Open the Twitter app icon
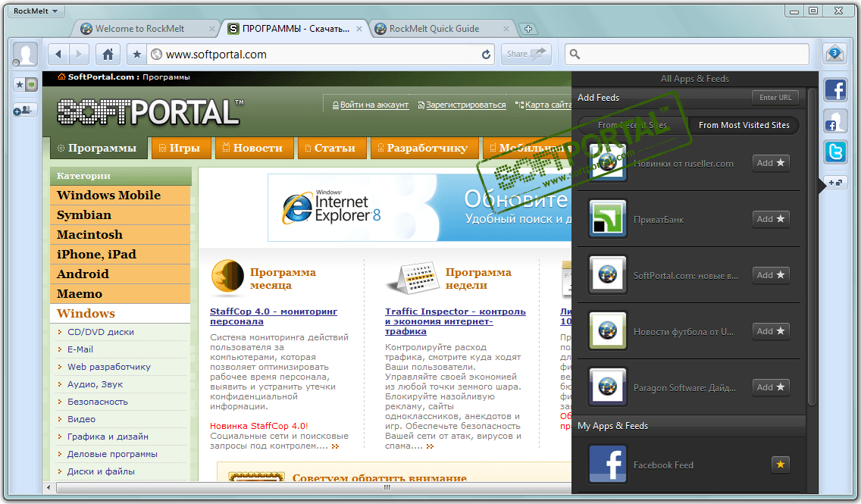Screen dimensions: 861x504 [835, 152]
